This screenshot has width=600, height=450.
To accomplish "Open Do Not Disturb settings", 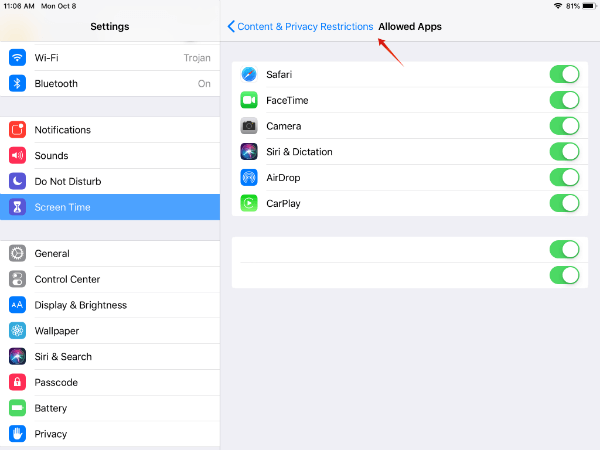I will point(110,181).
